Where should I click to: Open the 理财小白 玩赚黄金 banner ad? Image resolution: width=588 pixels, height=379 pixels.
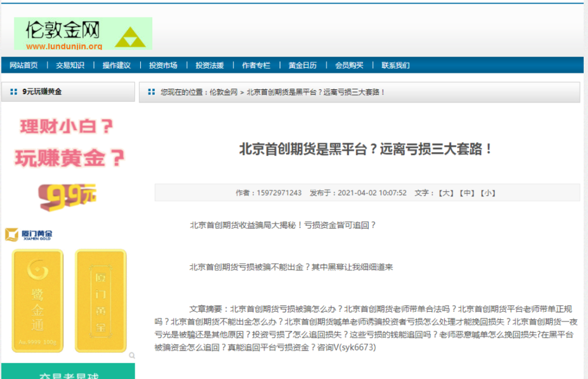click(69, 142)
